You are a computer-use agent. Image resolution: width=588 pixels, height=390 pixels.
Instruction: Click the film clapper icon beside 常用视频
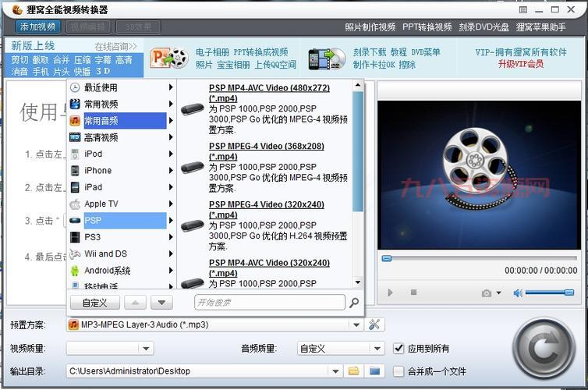[75, 104]
